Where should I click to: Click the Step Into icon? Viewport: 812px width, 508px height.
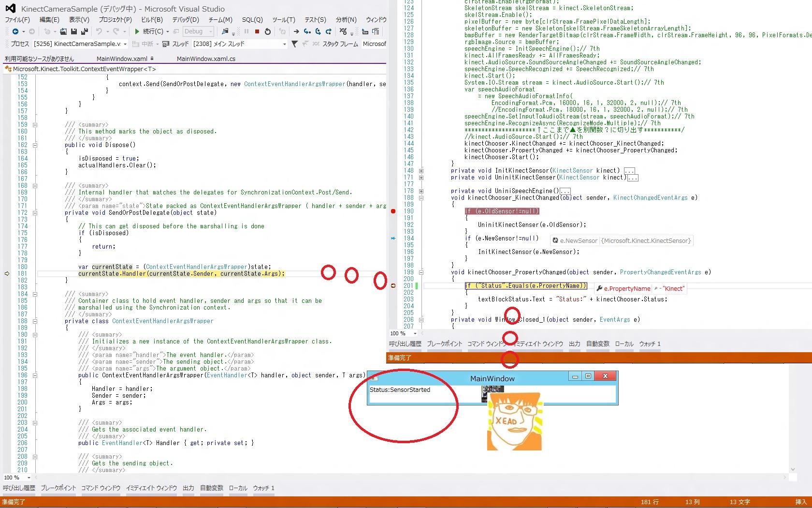pyautogui.click(x=307, y=31)
